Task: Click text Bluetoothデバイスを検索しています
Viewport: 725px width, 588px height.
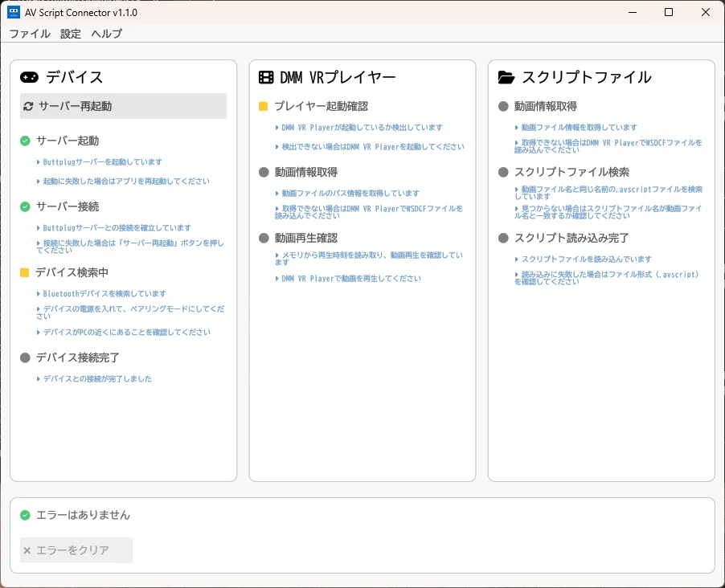Action: point(104,293)
